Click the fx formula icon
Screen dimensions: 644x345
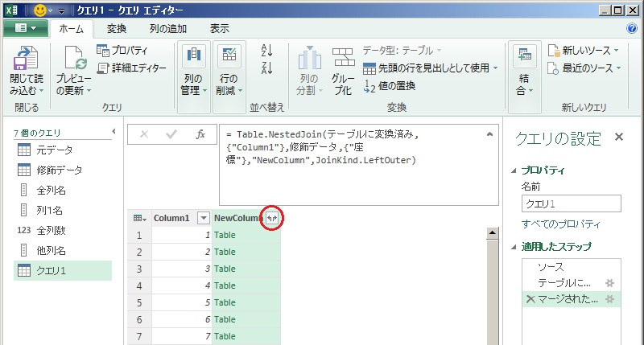[x=200, y=134]
